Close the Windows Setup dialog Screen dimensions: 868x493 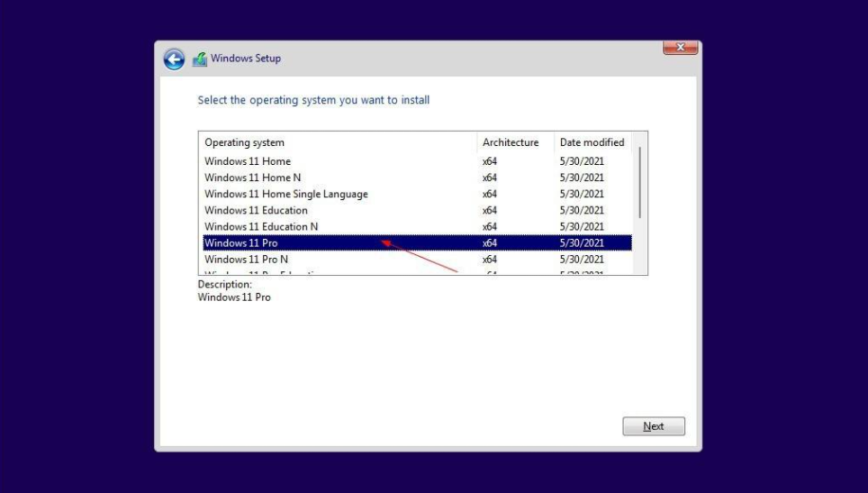(680, 48)
